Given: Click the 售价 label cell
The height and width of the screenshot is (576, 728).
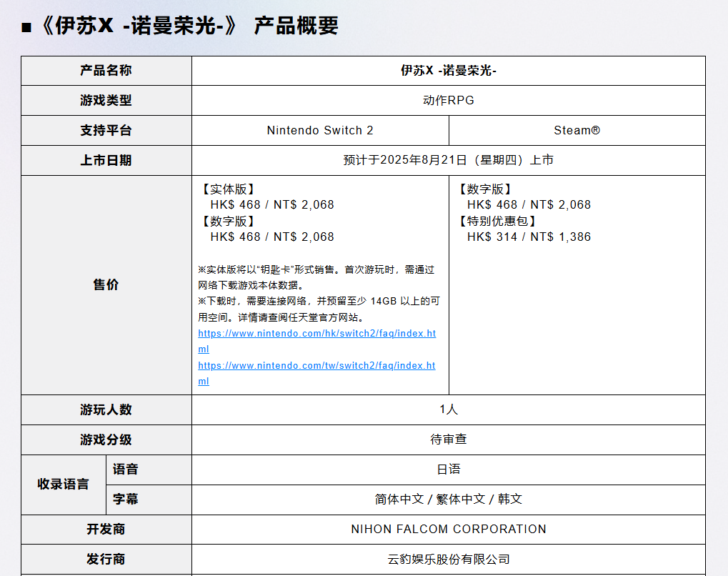Looking at the screenshot, I should tap(106, 284).
